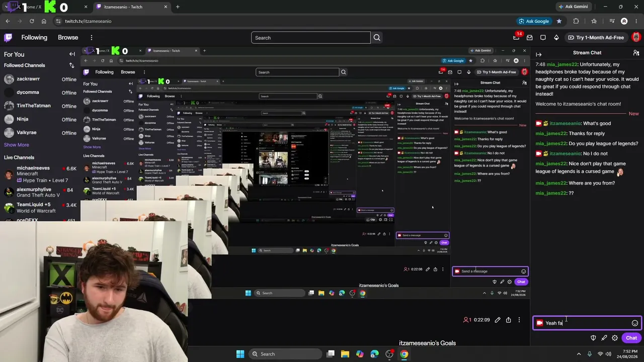Open the browser extensions puzzle icon
The image size is (644, 362).
click(576, 21)
